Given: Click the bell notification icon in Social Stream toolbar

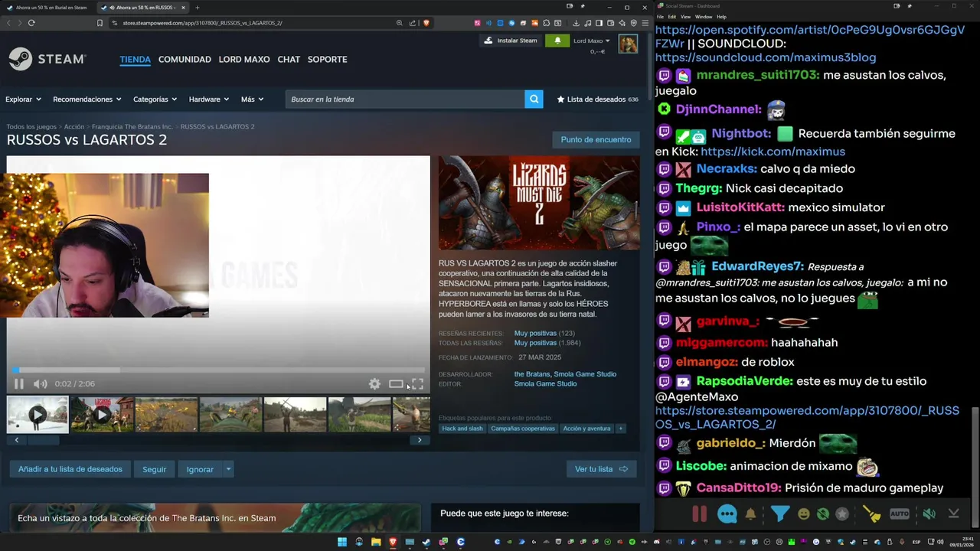Looking at the screenshot, I should 750,514.
